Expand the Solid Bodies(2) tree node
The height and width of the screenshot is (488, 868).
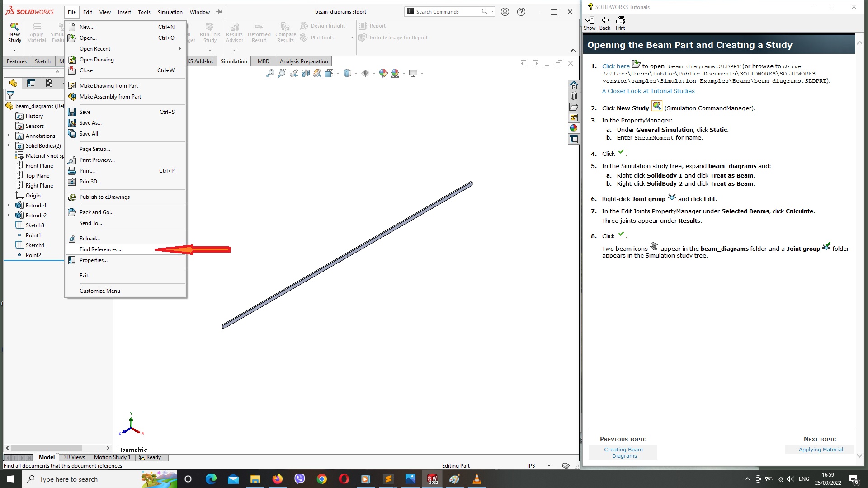point(9,146)
